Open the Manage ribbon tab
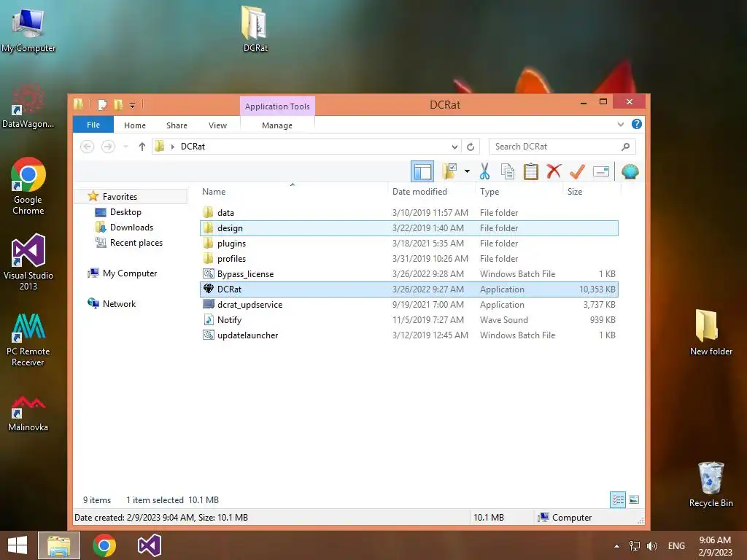This screenshot has height=560, width=747. point(277,125)
